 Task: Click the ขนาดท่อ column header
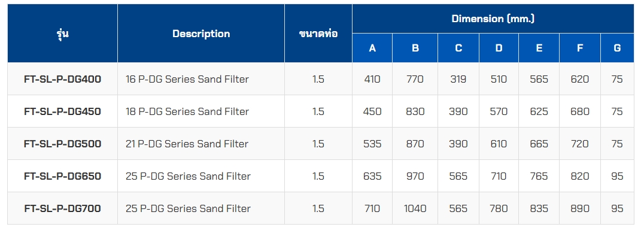point(318,34)
